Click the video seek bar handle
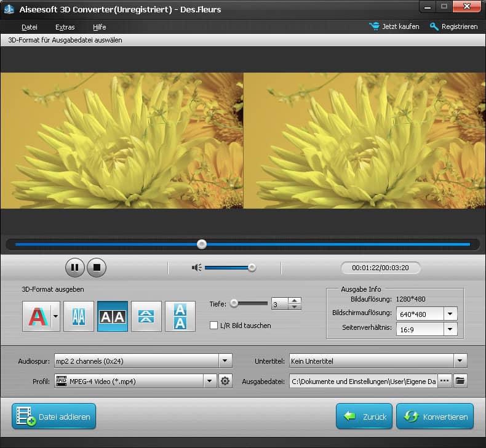This screenshot has width=486, height=448. (x=202, y=244)
